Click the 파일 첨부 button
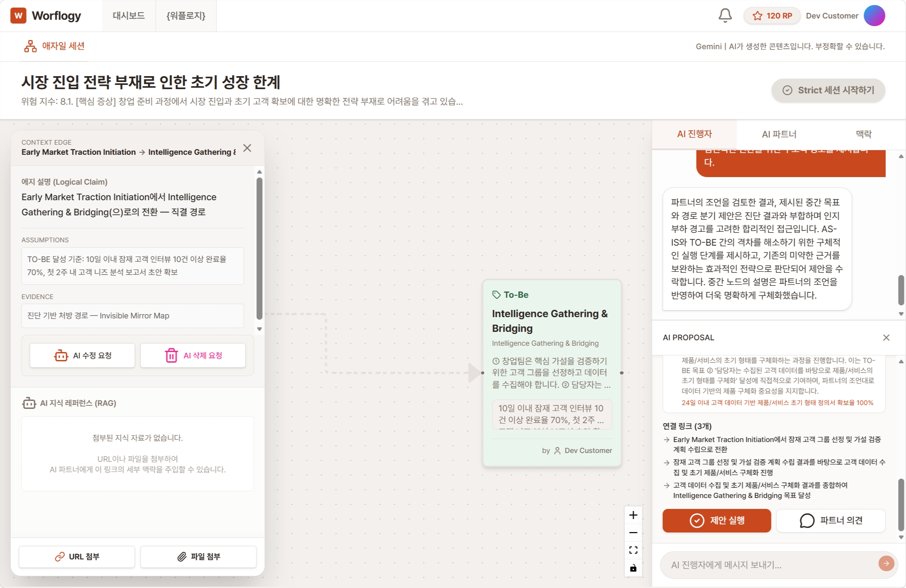Viewport: 906px width, 588px height. 198,556
